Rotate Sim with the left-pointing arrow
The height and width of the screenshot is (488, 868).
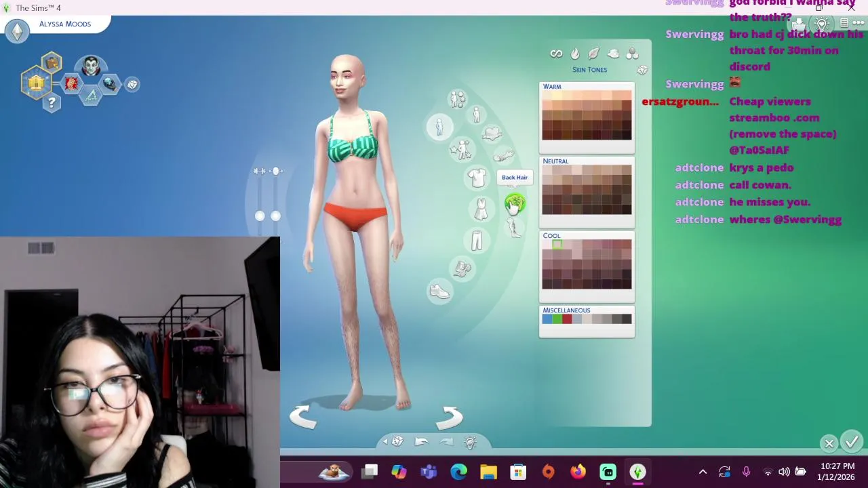click(x=302, y=417)
